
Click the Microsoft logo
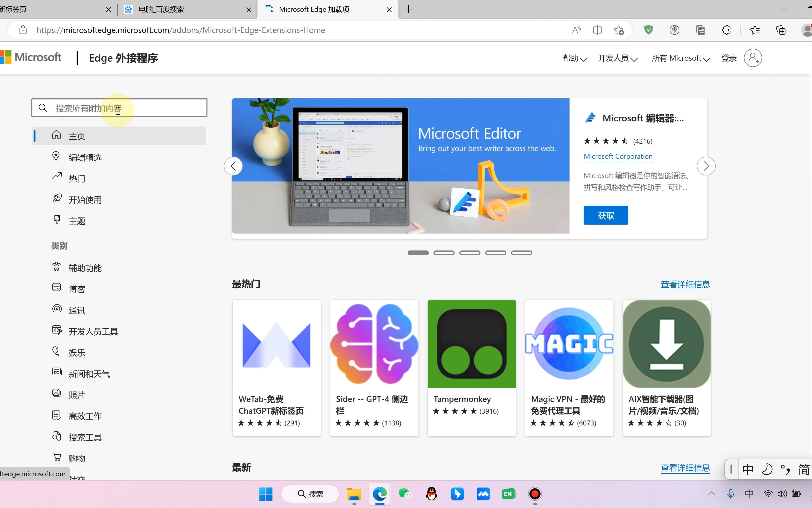pyautogui.click(x=31, y=57)
